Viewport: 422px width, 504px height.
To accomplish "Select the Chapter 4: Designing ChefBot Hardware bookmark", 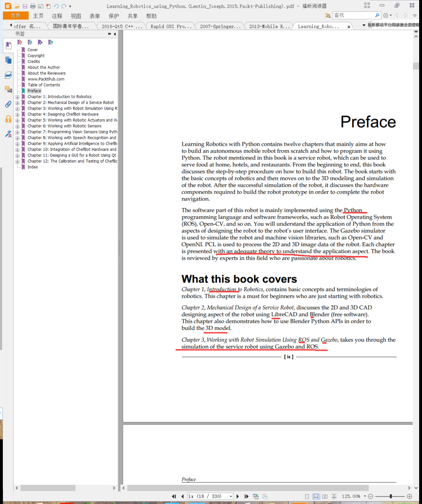I will point(63,114).
